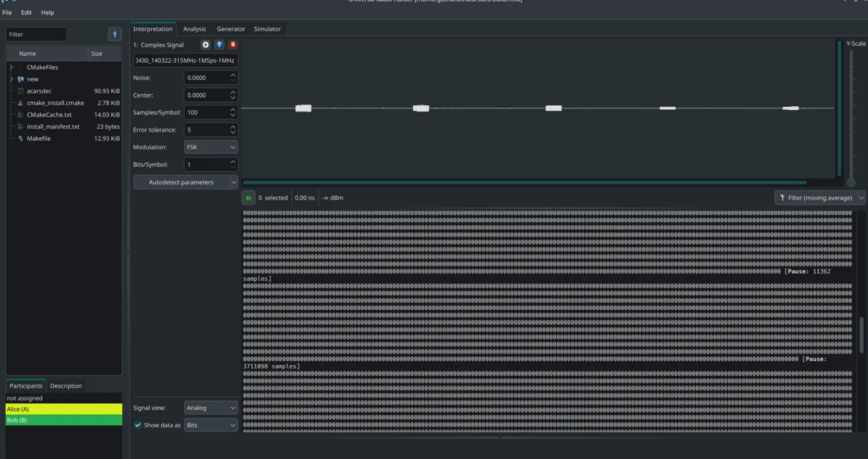Click the Noise value field
The width and height of the screenshot is (868, 459).
coord(207,78)
